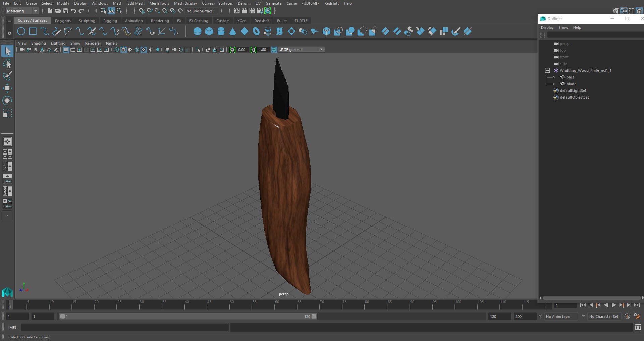Screen dimensions: 644x341
Task: Click the Outliner horizontal scrollbar
Action: [591, 298]
